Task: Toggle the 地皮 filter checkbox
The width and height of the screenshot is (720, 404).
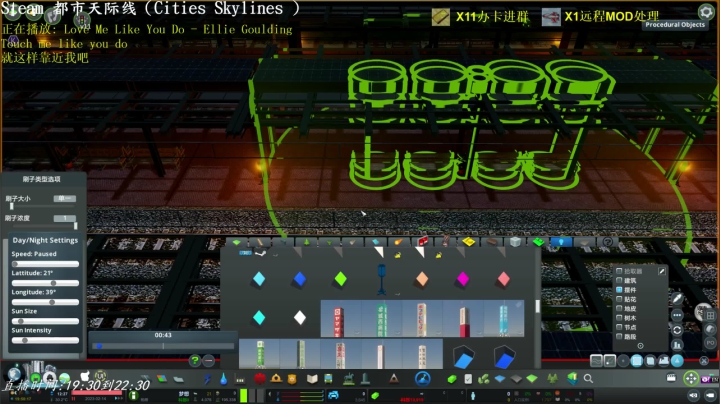Action: (x=619, y=308)
